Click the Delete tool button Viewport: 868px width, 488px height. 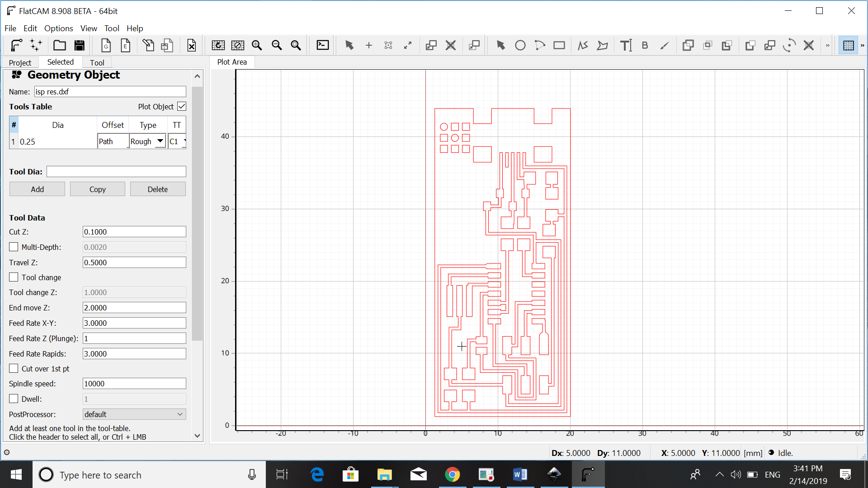pyautogui.click(x=157, y=189)
